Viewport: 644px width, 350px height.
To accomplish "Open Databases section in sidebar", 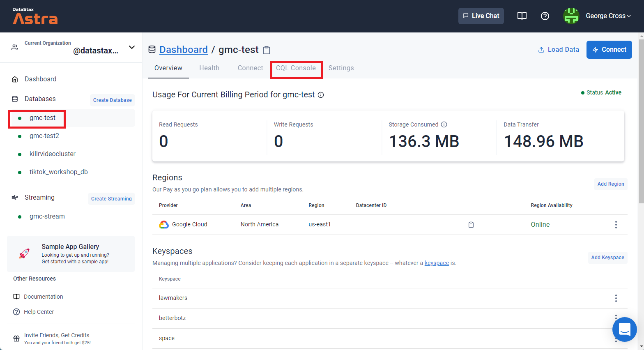I will (x=40, y=99).
